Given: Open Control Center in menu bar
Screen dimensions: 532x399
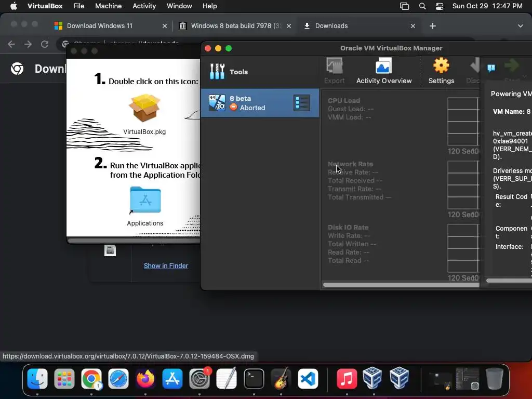Looking at the screenshot, I should click(x=440, y=6).
